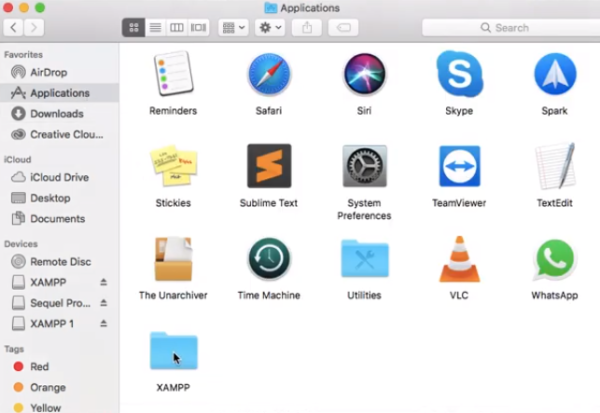Screen dimensions: 600x413
Task: Open iCloud Drive in the sidebar
Action: (x=59, y=177)
